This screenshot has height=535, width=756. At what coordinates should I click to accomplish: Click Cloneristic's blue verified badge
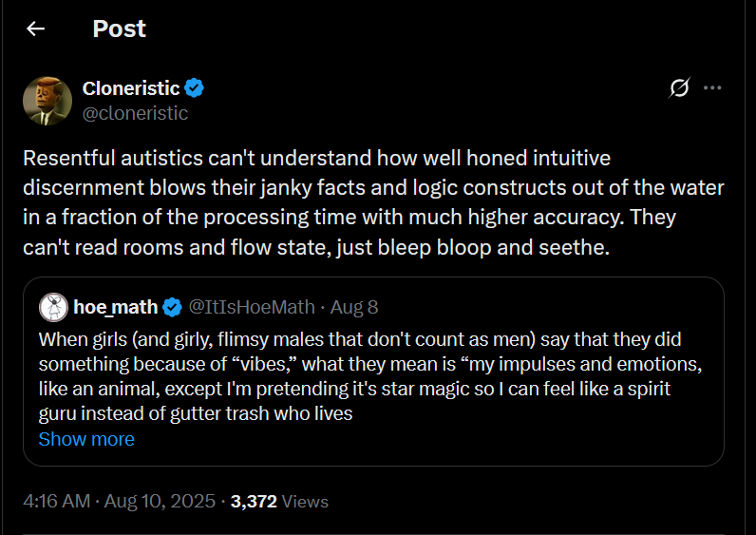pyautogui.click(x=195, y=88)
